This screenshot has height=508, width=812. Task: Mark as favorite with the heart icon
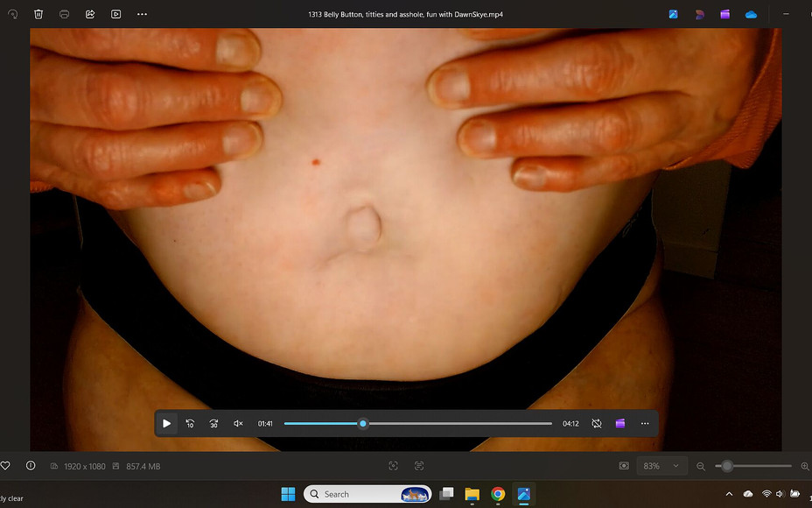[x=5, y=466]
